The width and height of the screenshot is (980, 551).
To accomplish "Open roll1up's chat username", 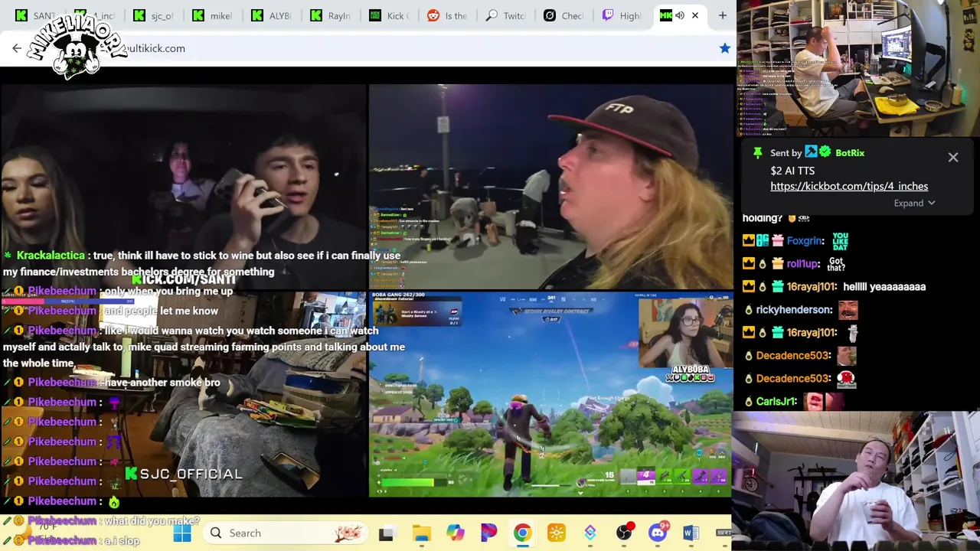I will click(802, 263).
